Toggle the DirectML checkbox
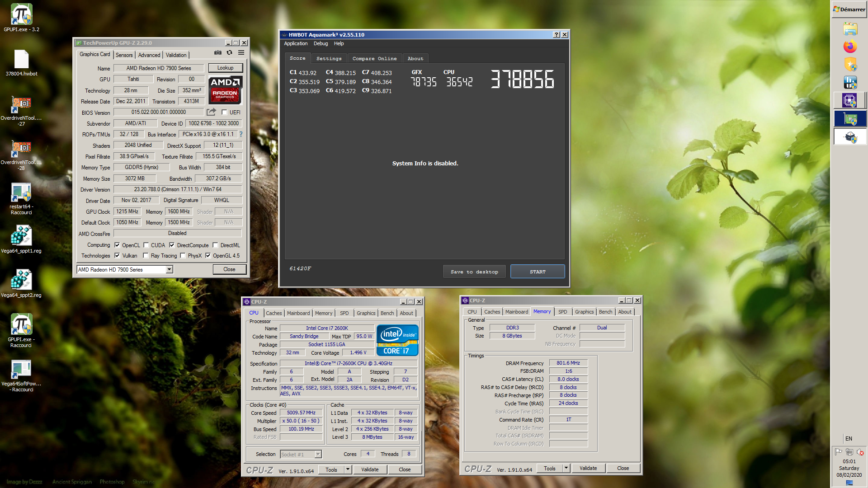Image resolution: width=868 pixels, height=488 pixels. pos(216,245)
